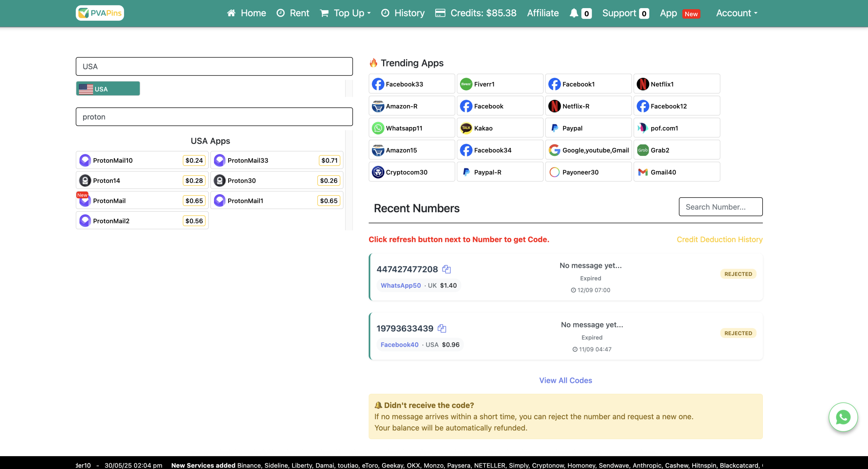The image size is (868, 469).
Task: Open the Support page
Action: pos(626,13)
